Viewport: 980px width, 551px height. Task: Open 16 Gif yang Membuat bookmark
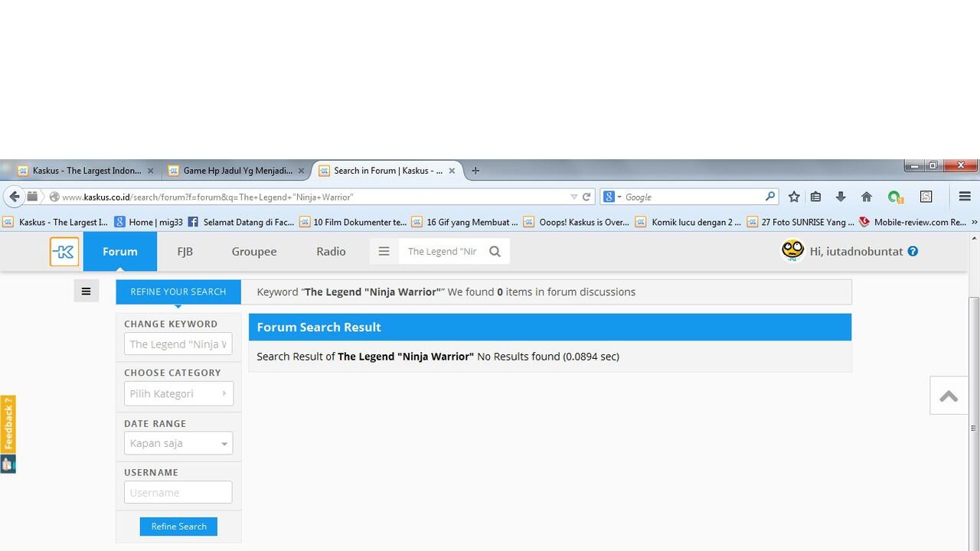[x=465, y=222]
